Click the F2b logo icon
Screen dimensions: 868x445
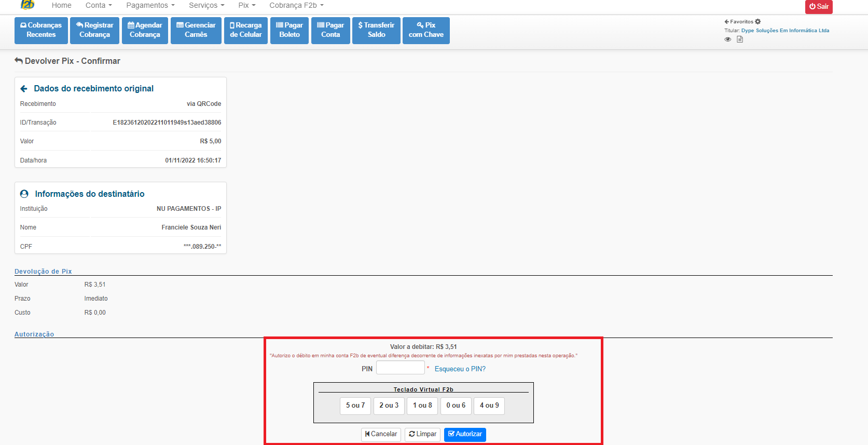click(x=27, y=5)
